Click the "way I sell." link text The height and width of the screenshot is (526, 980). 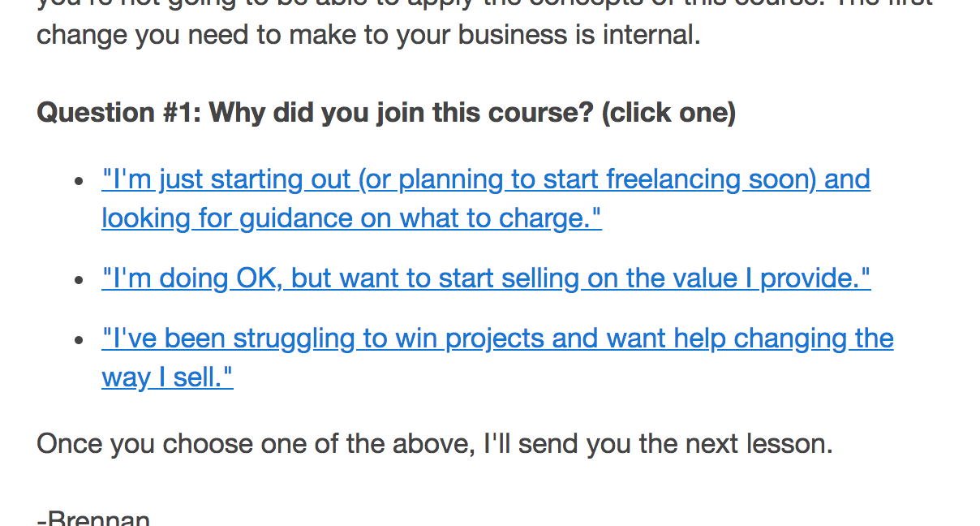click(167, 377)
